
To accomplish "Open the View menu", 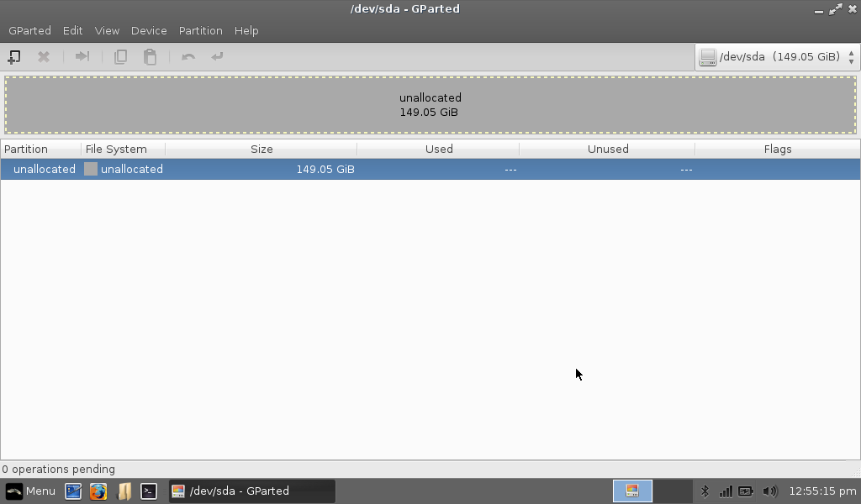I will coord(107,30).
